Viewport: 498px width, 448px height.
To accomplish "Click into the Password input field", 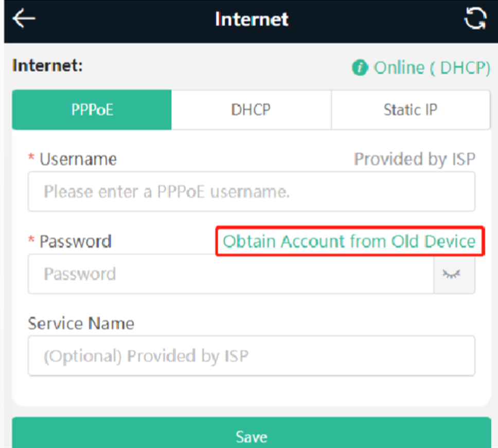I will 231,274.
